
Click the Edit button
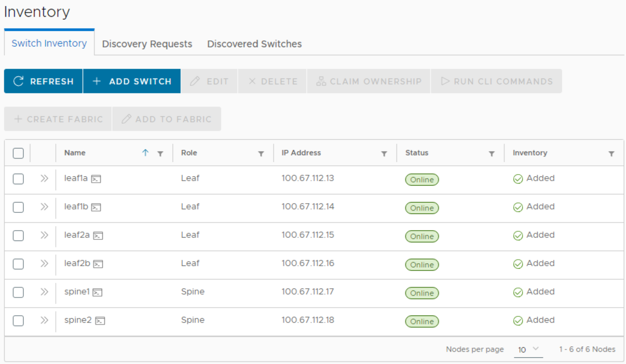tap(209, 81)
